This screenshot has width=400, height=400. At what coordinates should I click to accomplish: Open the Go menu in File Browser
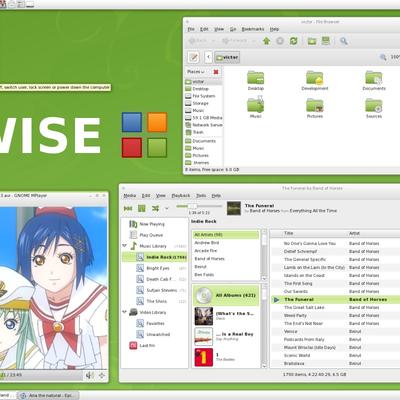click(x=233, y=29)
